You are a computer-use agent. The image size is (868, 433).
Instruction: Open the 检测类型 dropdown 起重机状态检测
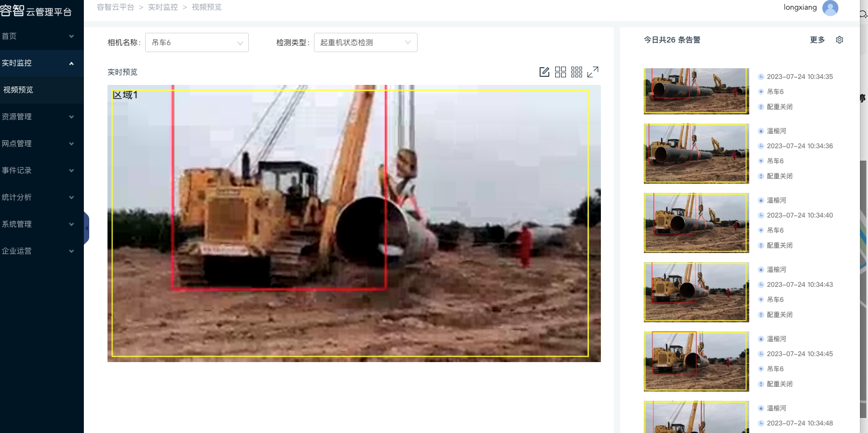[x=365, y=42]
